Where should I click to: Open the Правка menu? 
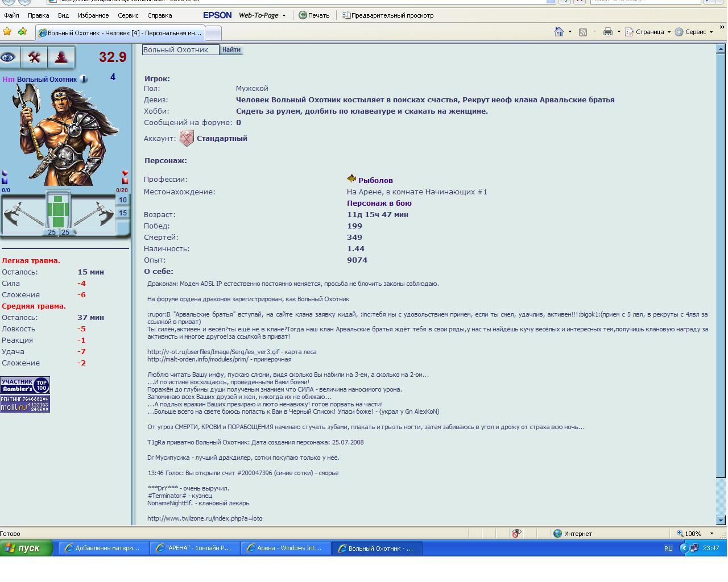38,15
